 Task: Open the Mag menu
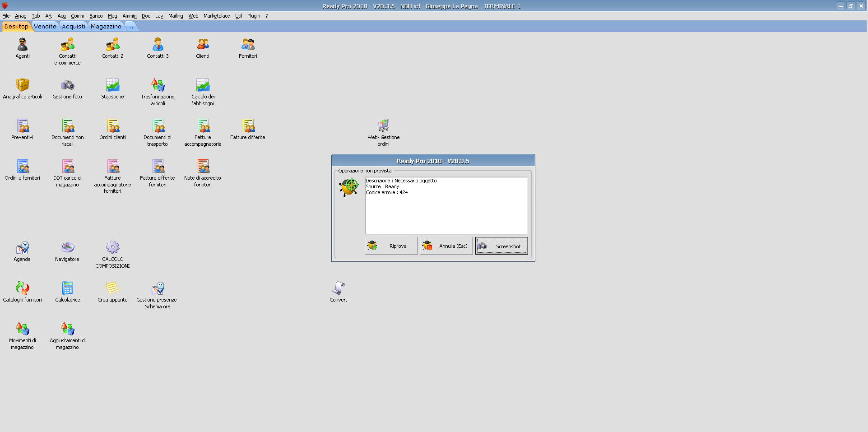click(113, 16)
